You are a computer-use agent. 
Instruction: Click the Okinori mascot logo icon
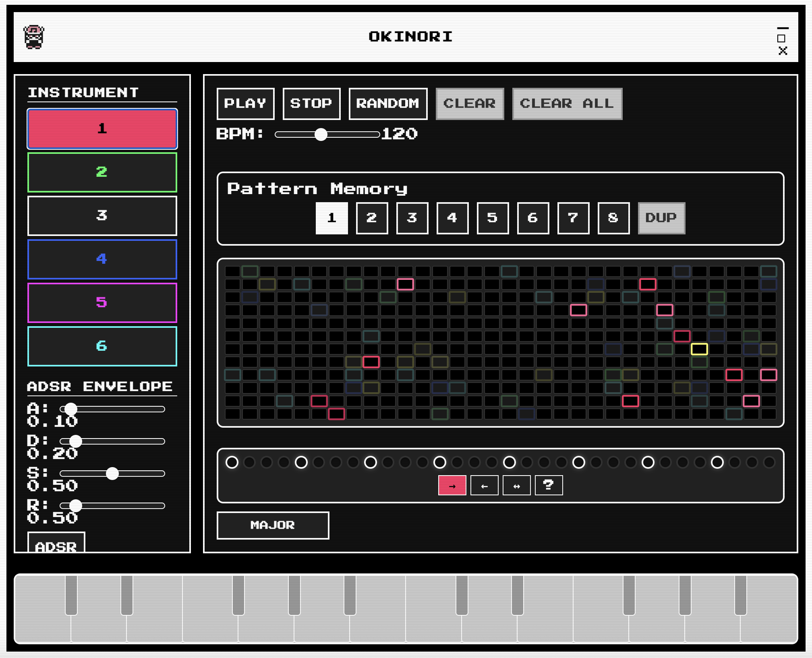(x=34, y=37)
